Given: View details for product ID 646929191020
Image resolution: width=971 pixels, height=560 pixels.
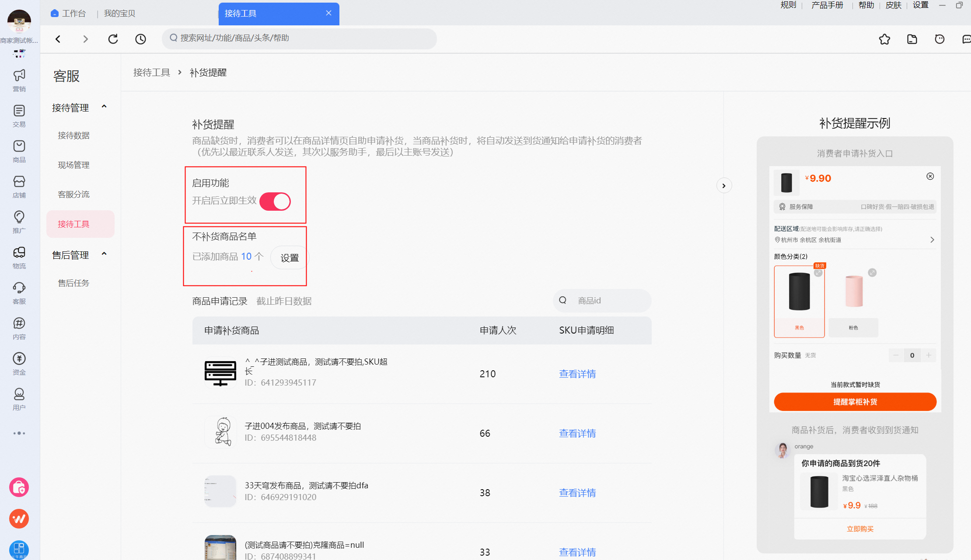Looking at the screenshot, I should coord(577,493).
